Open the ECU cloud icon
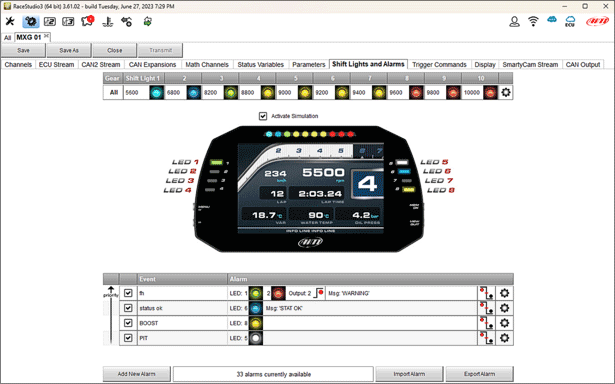Viewport: 615px width, 384px height. tap(570, 21)
